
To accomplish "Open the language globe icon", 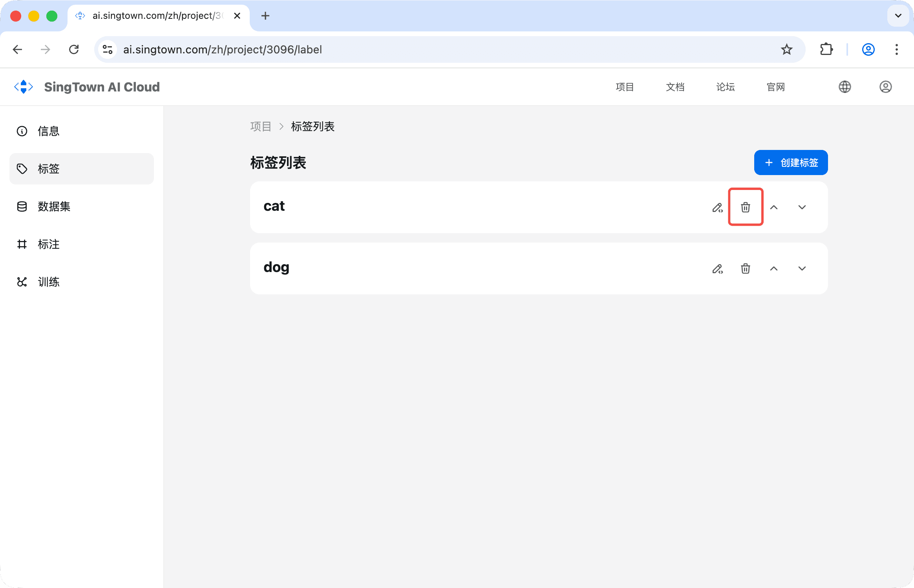I will (845, 87).
